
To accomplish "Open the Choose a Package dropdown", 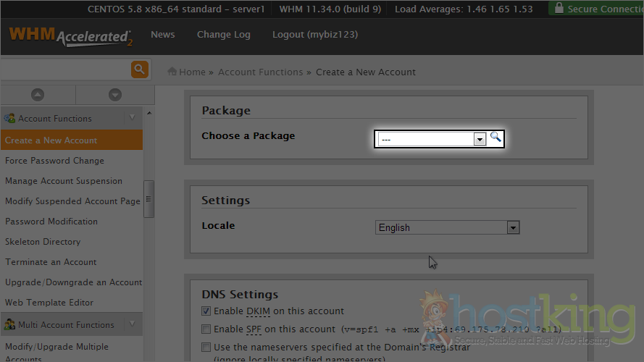I will pyautogui.click(x=432, y=139).
